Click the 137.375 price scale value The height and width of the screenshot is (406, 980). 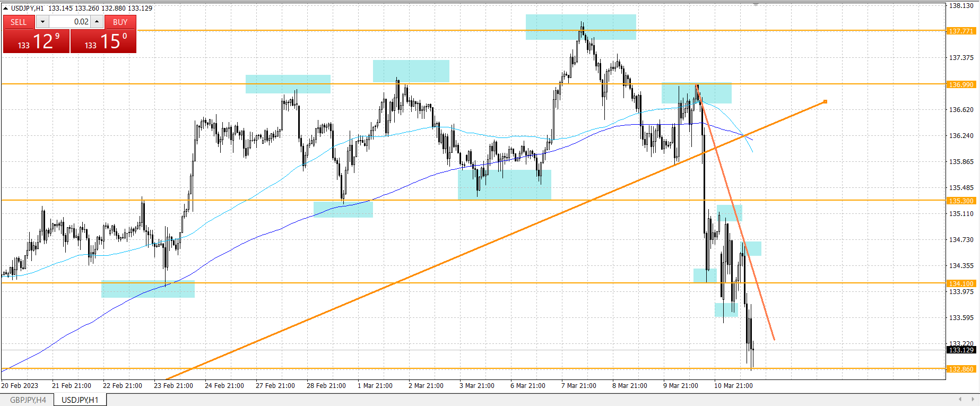click(961, 57)
